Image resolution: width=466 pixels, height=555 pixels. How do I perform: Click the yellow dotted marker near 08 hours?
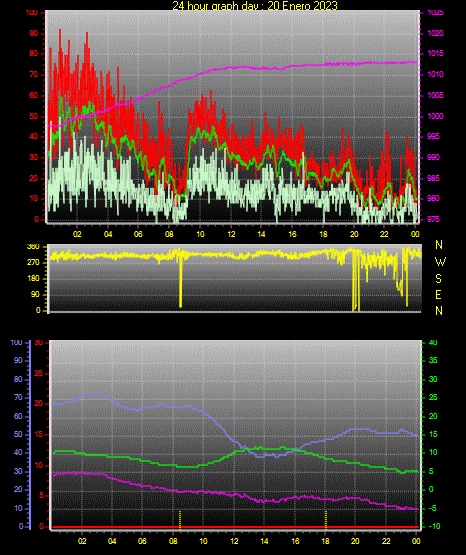click(180, 520)
